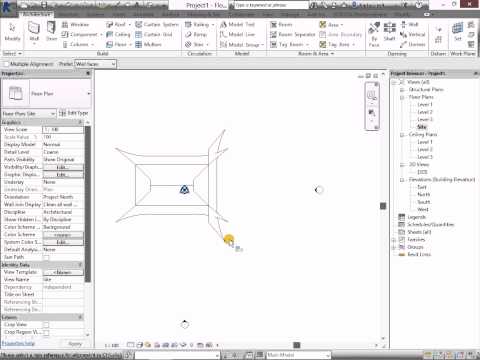Open Level 2 under Floor Plans

pos(425,112)
